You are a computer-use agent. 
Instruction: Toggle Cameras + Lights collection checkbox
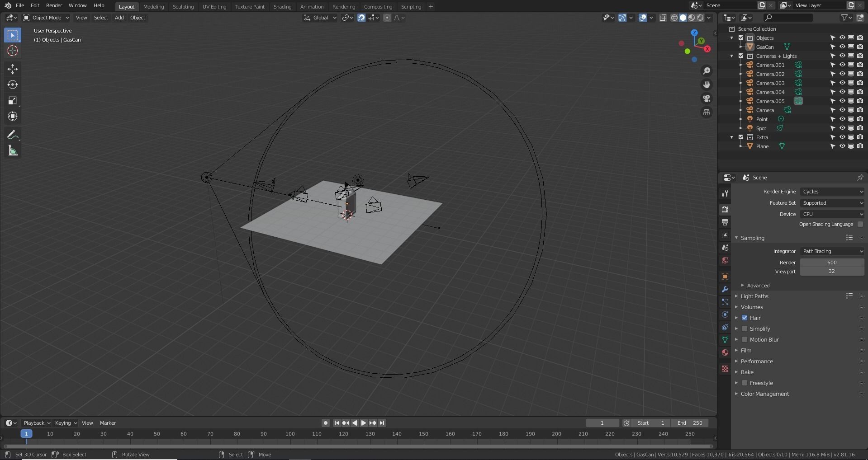tap(741, 56)
